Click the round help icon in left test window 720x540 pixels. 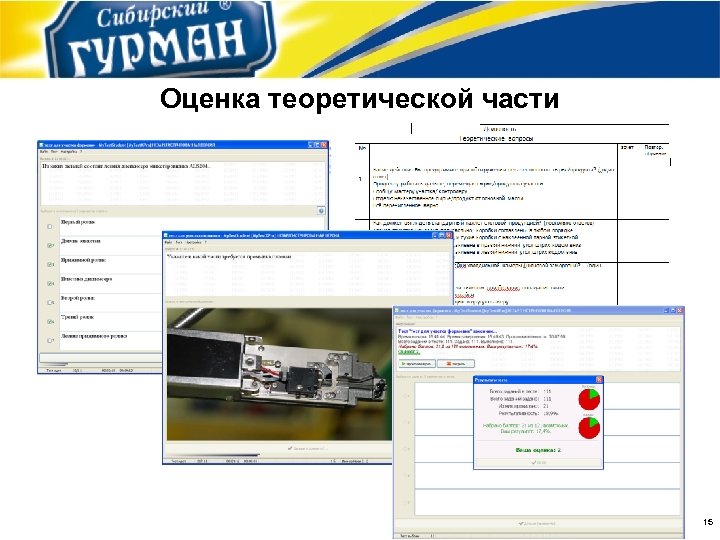321,210
